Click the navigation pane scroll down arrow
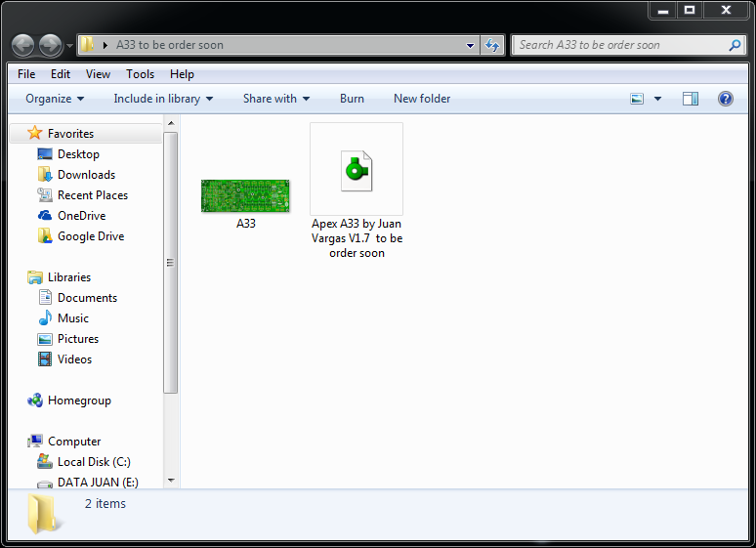 171,481
